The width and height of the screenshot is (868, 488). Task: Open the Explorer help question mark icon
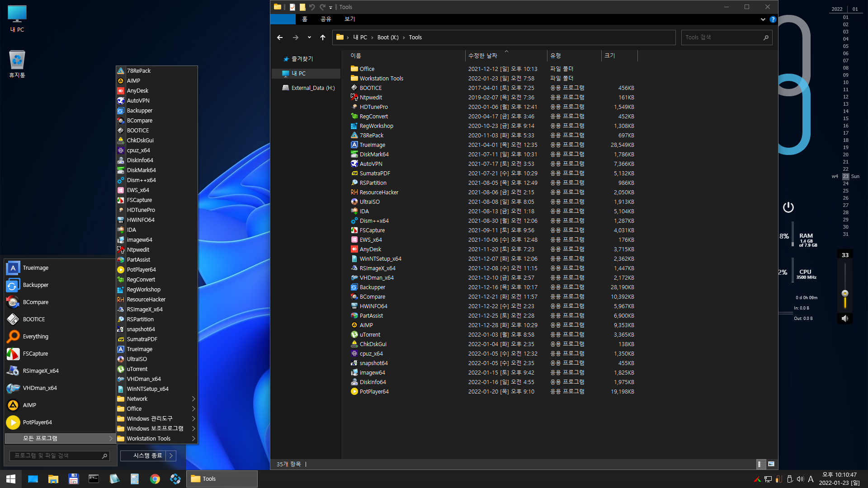point(773,19)
